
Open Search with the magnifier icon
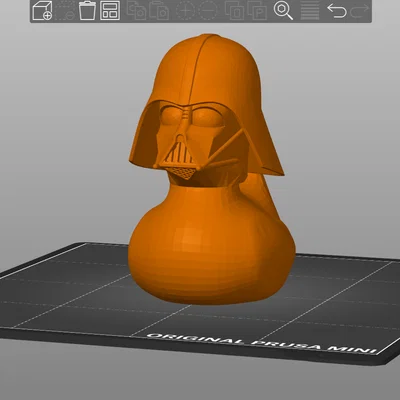pyautogui.click(x=283, y=11)
